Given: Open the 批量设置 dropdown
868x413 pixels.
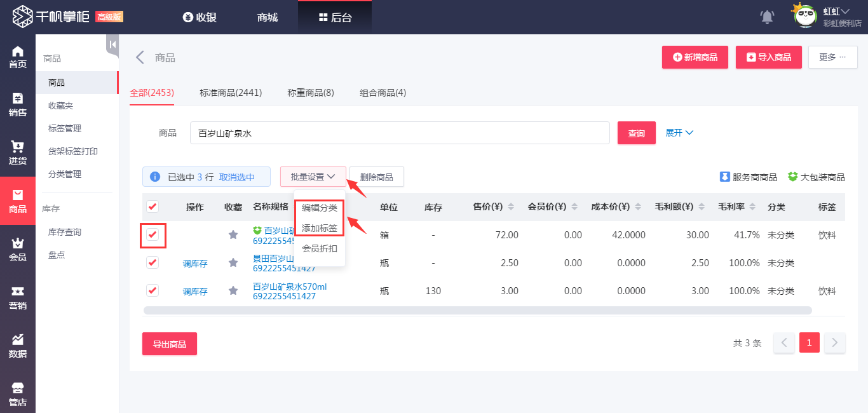Looking at the screenshot, I should point(313,177).
